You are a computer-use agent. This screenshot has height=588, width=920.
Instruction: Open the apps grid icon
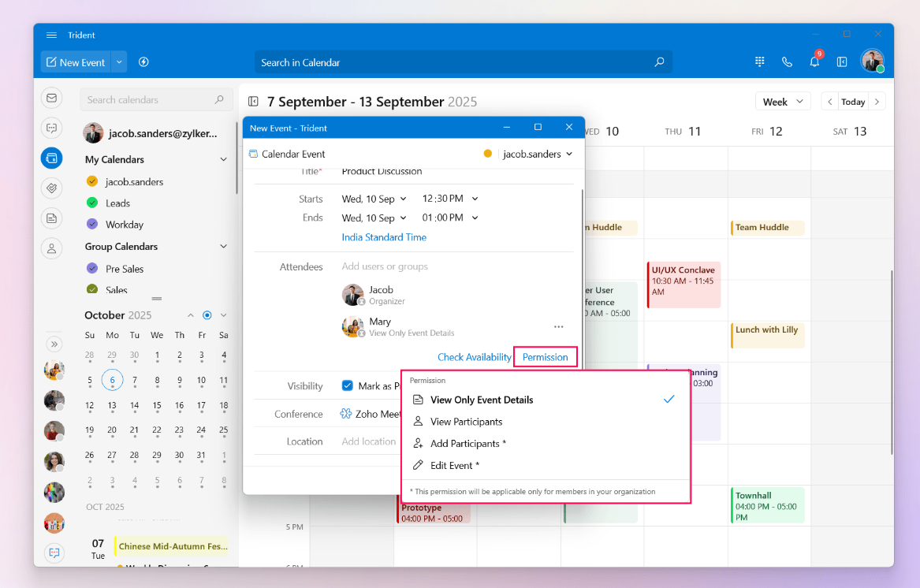760,61
